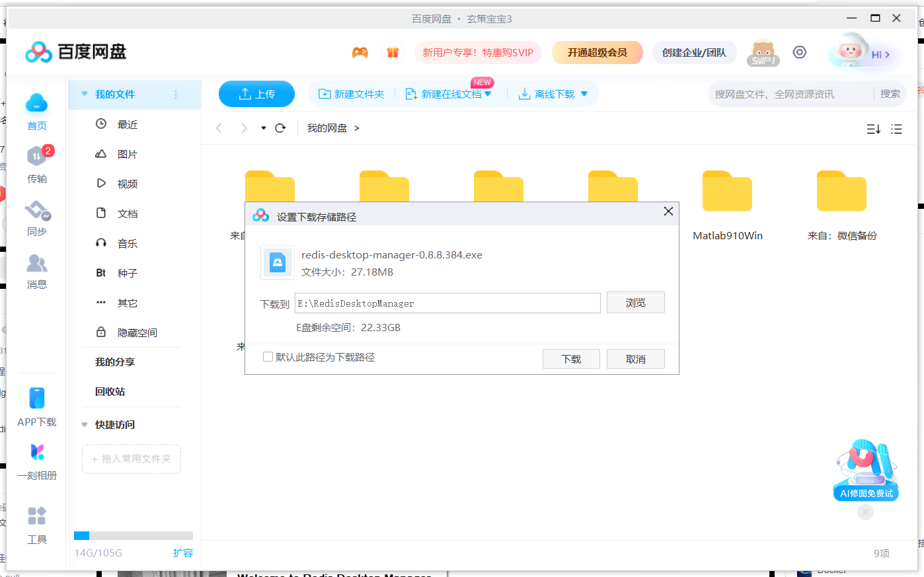Click the gift box icon in header
The width and height of the screenshot is (924, 577).
coord(393,53)
